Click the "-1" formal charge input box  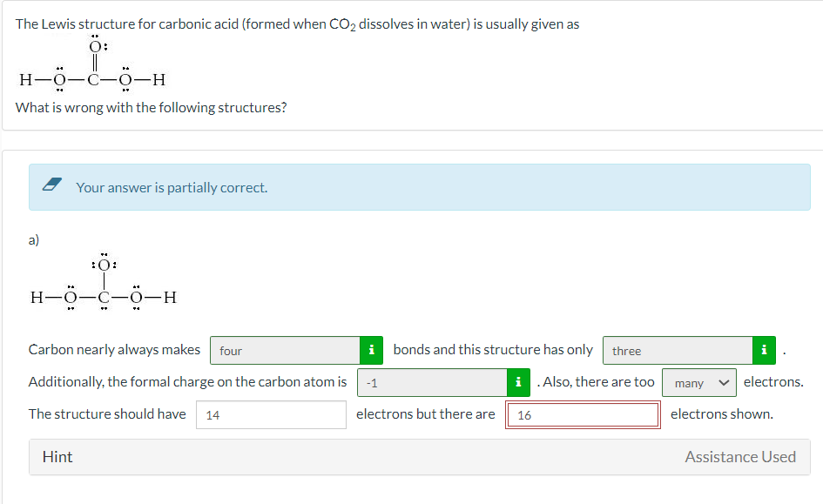click(431, 382)
